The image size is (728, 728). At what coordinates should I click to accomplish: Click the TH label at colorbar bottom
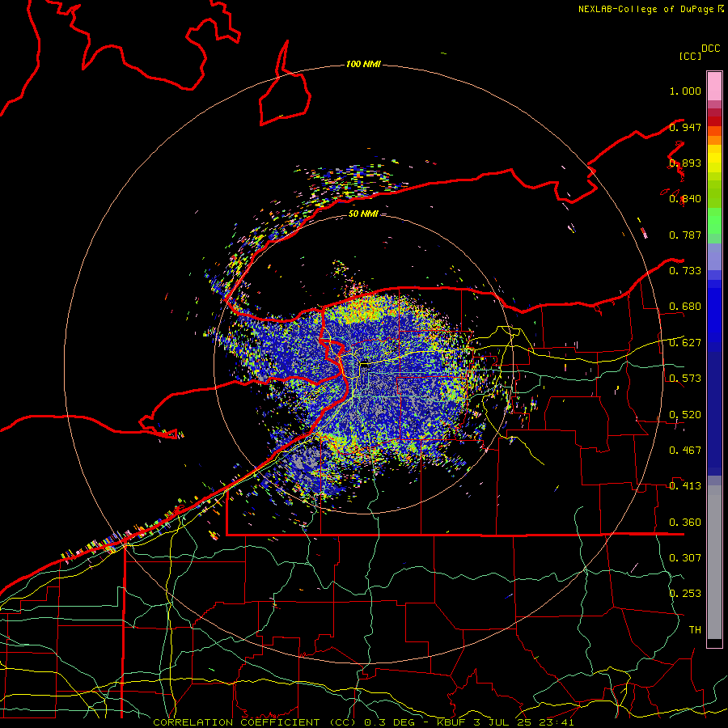click(695, 629)
